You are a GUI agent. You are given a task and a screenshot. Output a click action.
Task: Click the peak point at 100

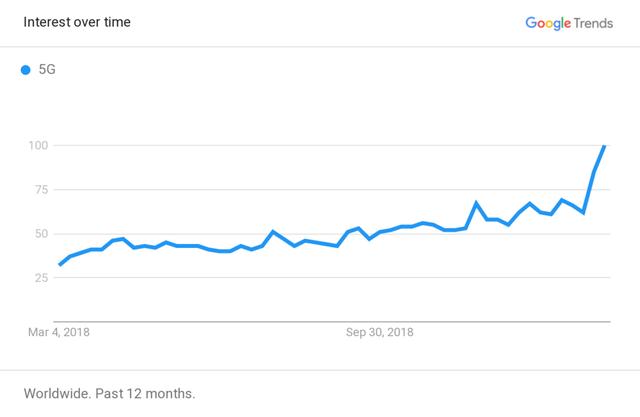pos(604,146)
